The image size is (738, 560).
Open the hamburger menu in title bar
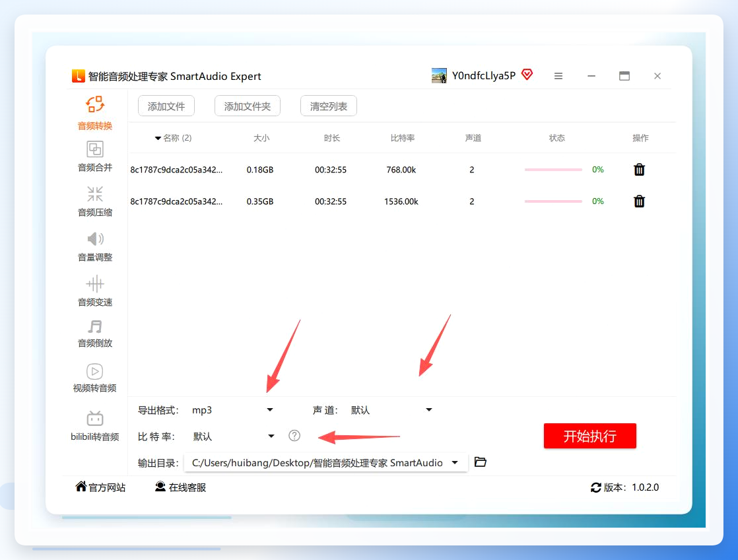[558, 76]
